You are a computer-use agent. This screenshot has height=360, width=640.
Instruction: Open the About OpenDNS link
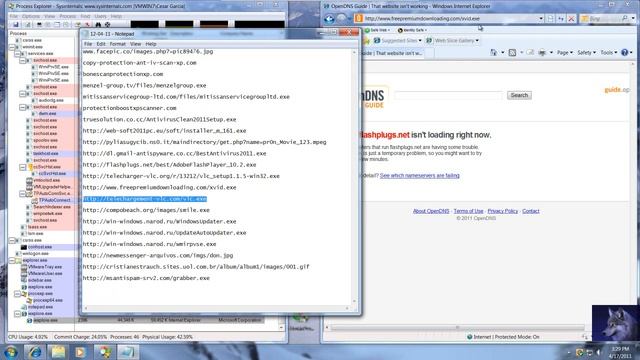tap(431, 211)
